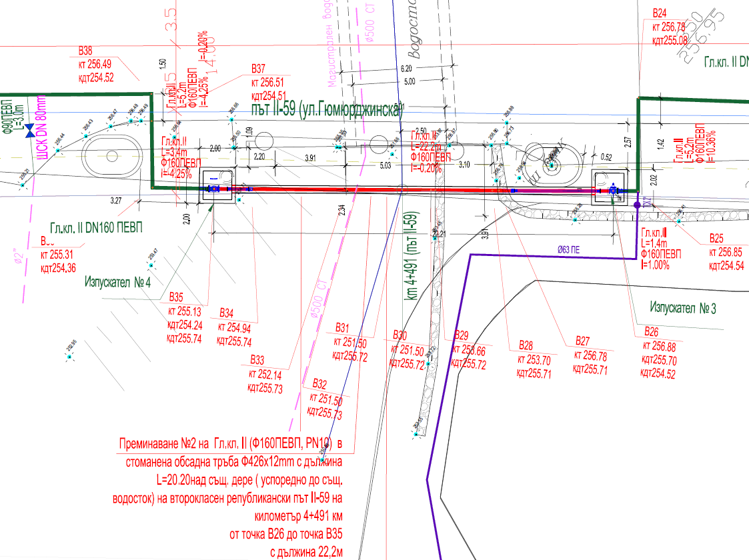The image size is (749, 560).
Task: Click the square manhole chamber of Изпускател №4
Action: tap(218, 186)
